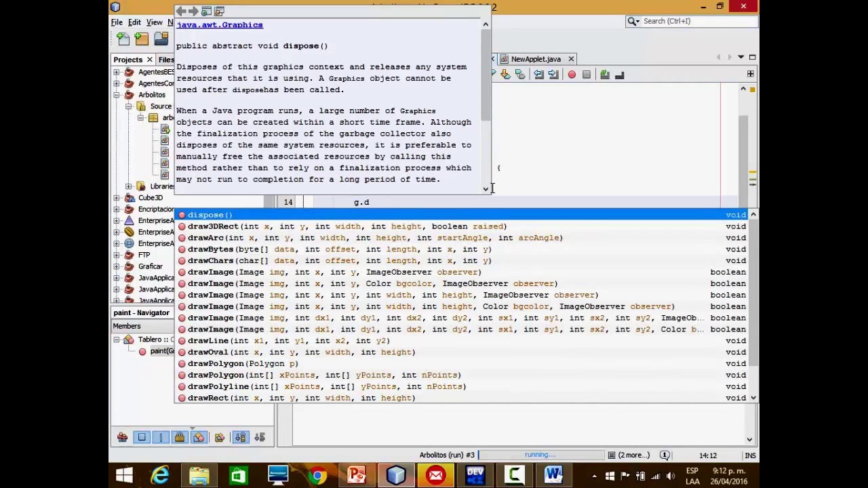Click the Arbolitos (run) running progress bar

pos(540,455)
